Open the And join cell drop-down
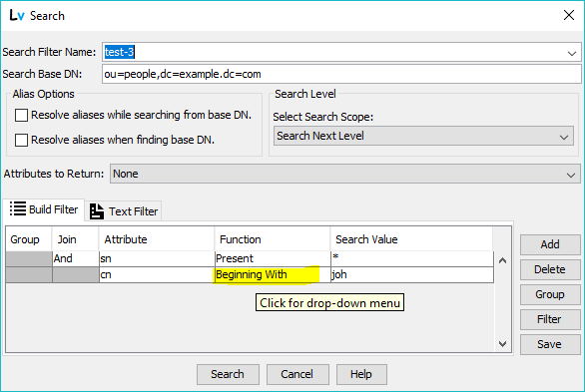This screenshot has width=585, height=392. tap(75, 258)
